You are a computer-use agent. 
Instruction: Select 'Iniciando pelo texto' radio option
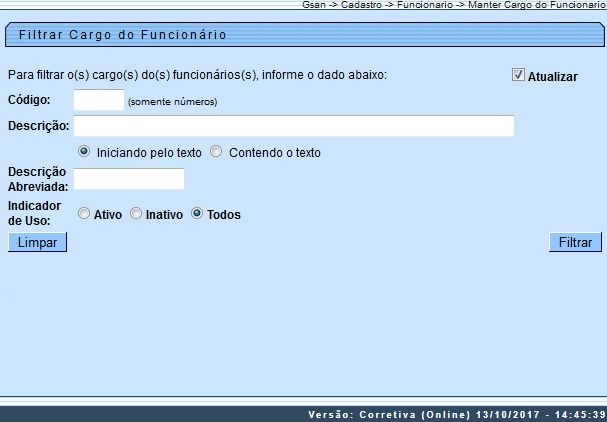coord(84,151)
